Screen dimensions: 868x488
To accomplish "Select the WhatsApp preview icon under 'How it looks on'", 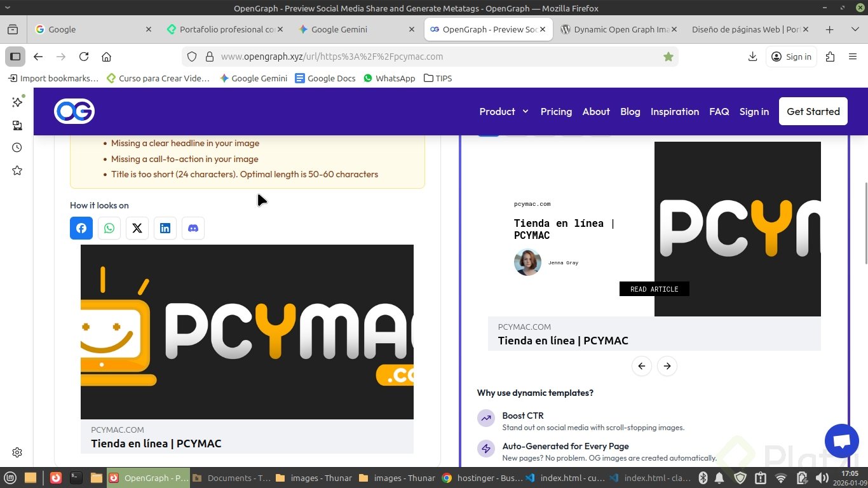I will pos(109,228).
